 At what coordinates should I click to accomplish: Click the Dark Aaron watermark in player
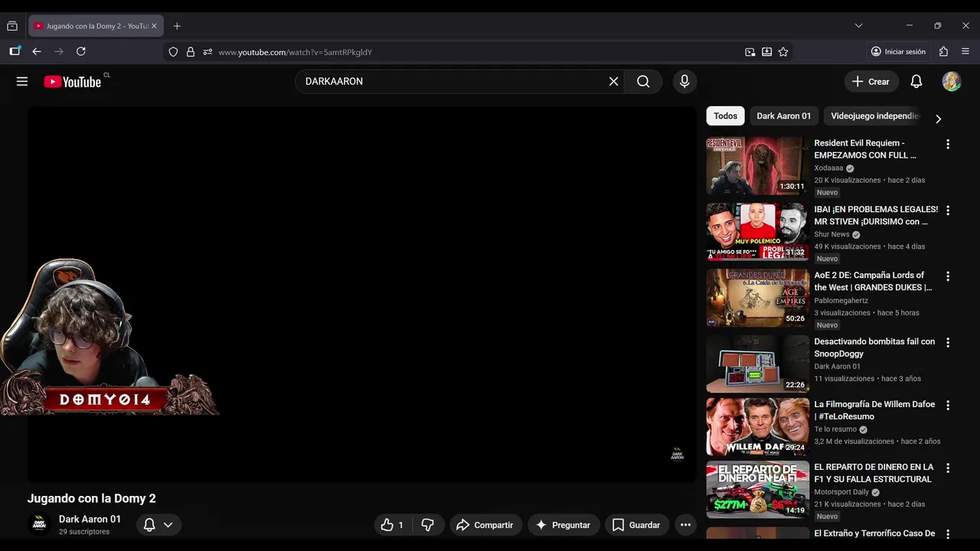pyautogui.click(x=678, y=454)
